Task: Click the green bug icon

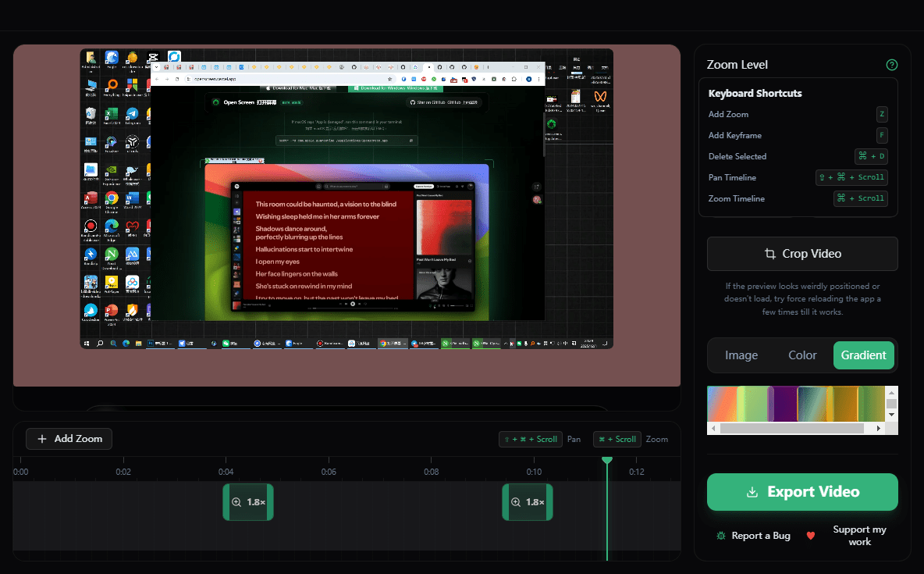Action: tap(721, 536)
